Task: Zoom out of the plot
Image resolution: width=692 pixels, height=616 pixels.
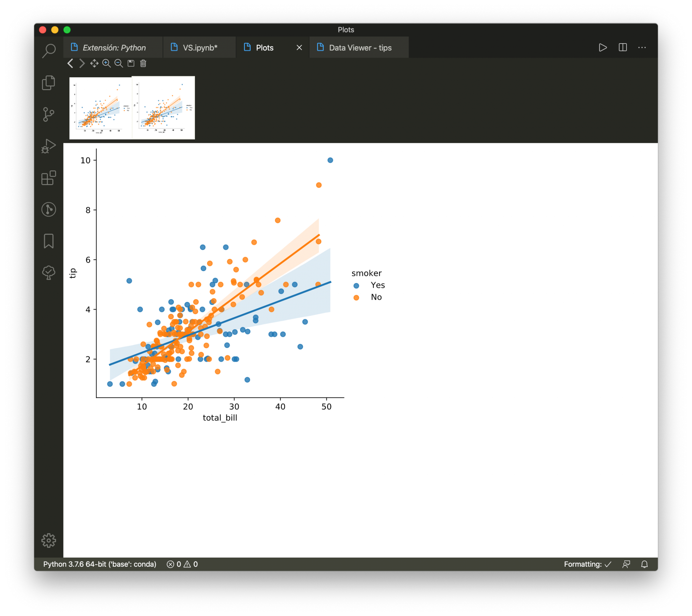Action: point(119,63)
